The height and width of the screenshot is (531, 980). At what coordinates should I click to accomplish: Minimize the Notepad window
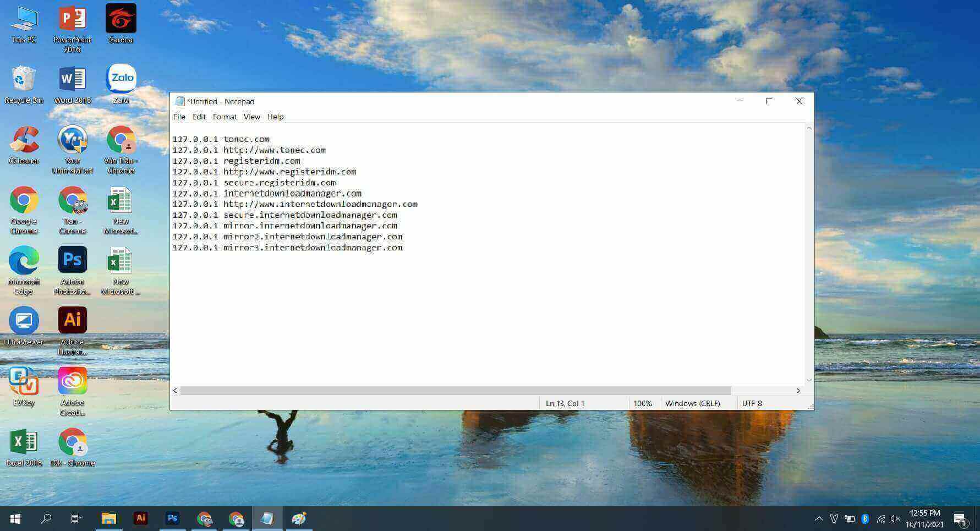coord(740,101)
